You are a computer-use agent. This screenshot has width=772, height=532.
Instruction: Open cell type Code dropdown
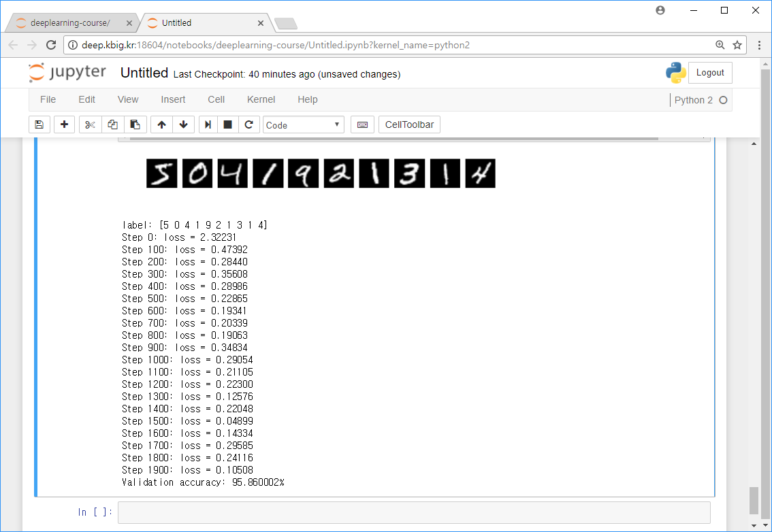click(304, 125)
